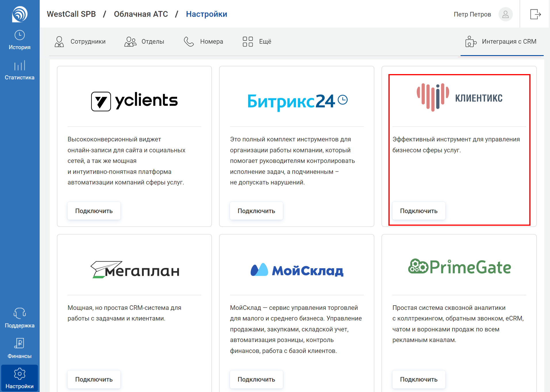Click the CRM integration puzzle icon
Viewport: 550px width, 392px height.
(x=471, y=42)
